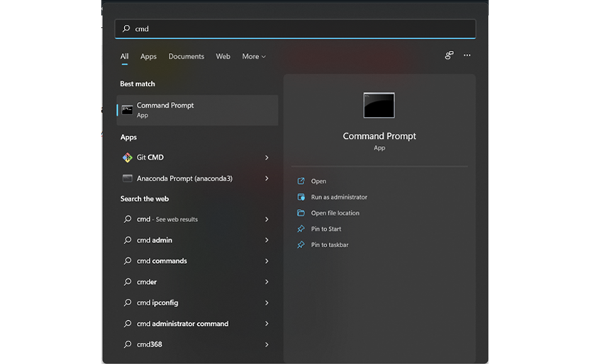Click the Pin to taskbar pin icon
590x364 pixels.
(x=301, y=245)
